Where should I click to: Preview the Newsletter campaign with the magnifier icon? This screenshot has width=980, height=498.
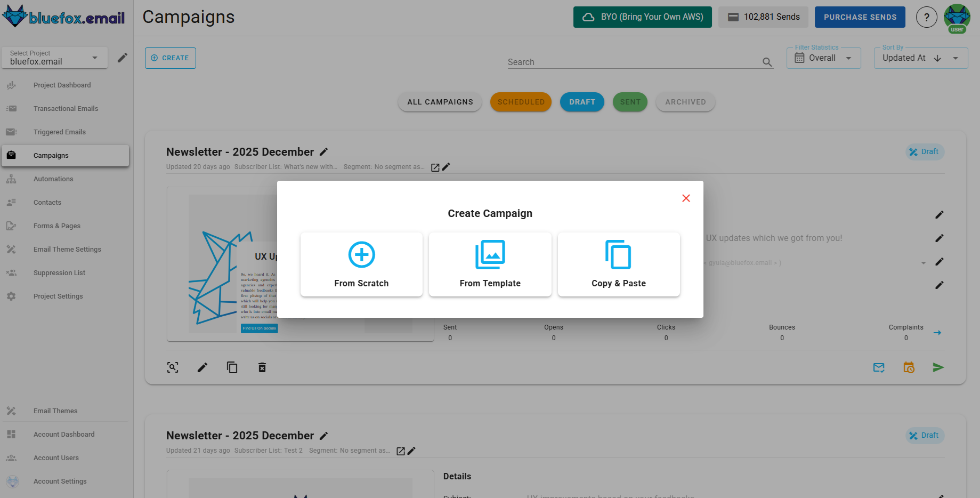pos(172,367)
